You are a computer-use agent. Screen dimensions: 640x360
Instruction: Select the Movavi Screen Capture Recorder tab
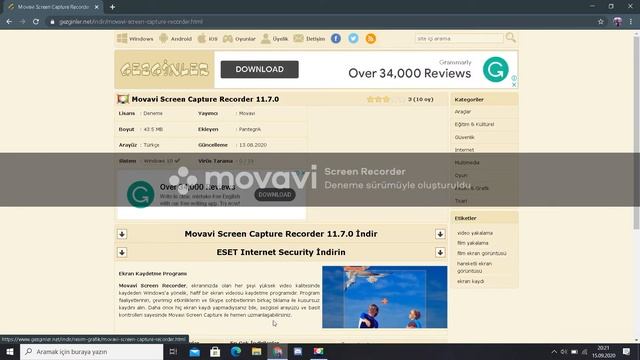click(x=52, y=7)
